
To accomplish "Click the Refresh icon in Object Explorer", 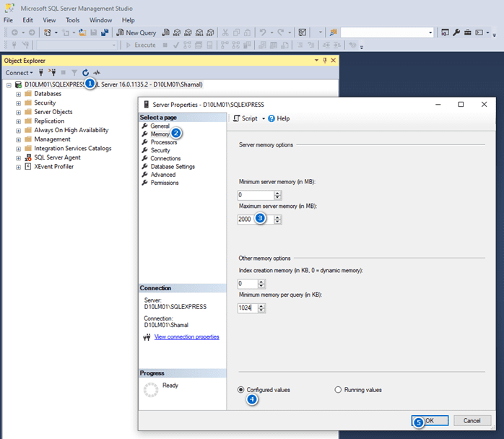I will coord(85,73).
